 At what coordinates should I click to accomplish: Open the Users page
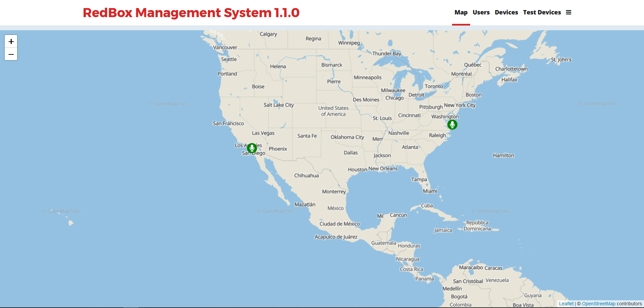click(481, 12)
